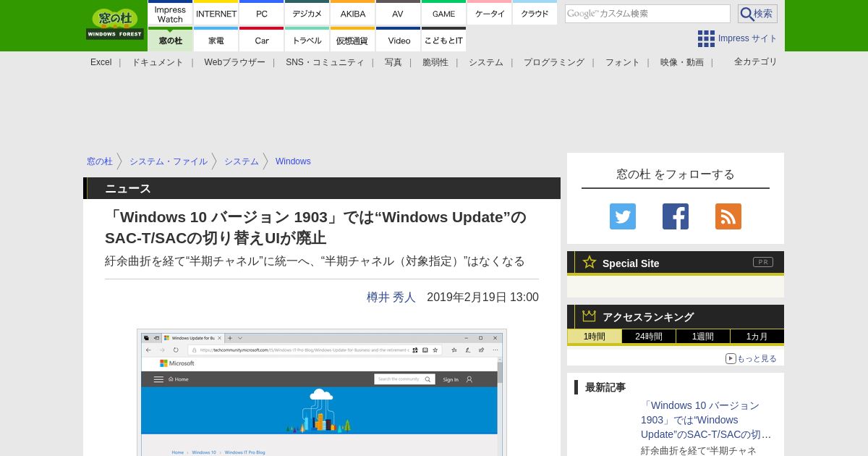Switch to the PC tab
Screen dimensions: 868x456
[x=262, y=14]
